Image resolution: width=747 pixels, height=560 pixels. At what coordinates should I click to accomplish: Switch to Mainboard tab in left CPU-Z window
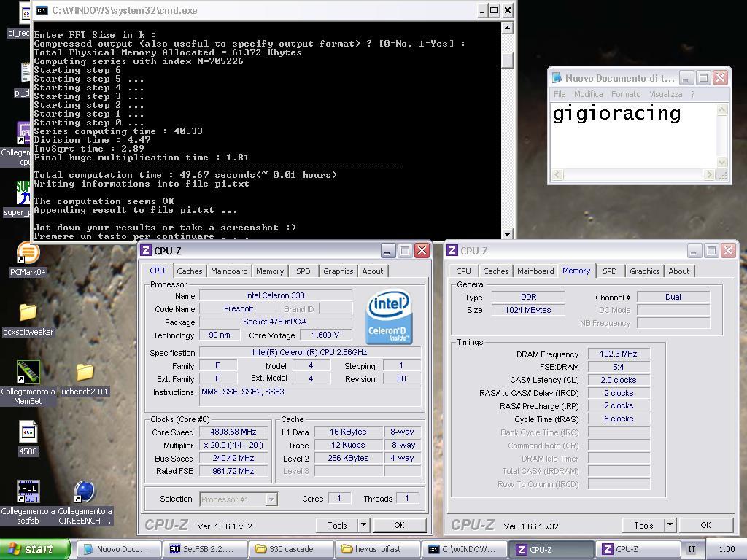(x=229, y=271)
